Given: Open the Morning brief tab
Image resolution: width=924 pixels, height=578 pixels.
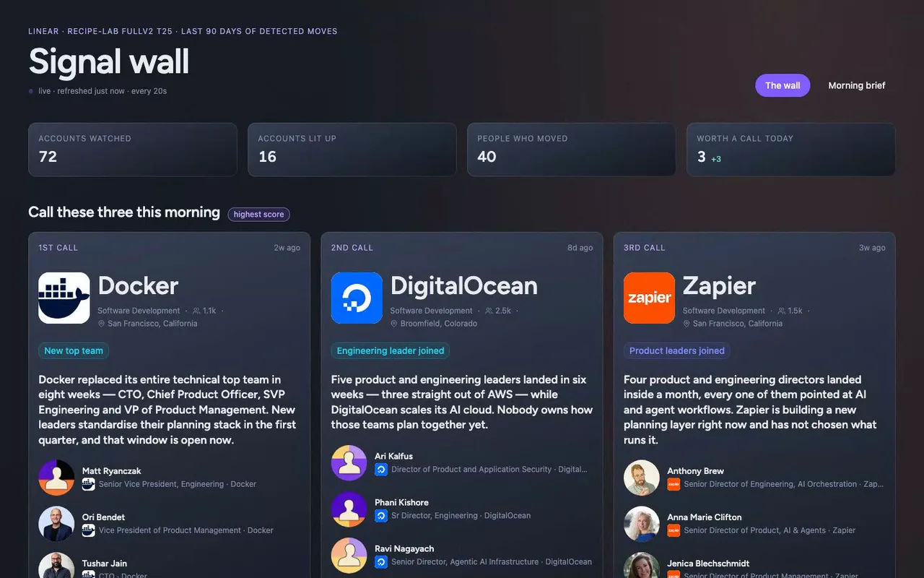Looking at the screenshot, I should pos(857,85).
